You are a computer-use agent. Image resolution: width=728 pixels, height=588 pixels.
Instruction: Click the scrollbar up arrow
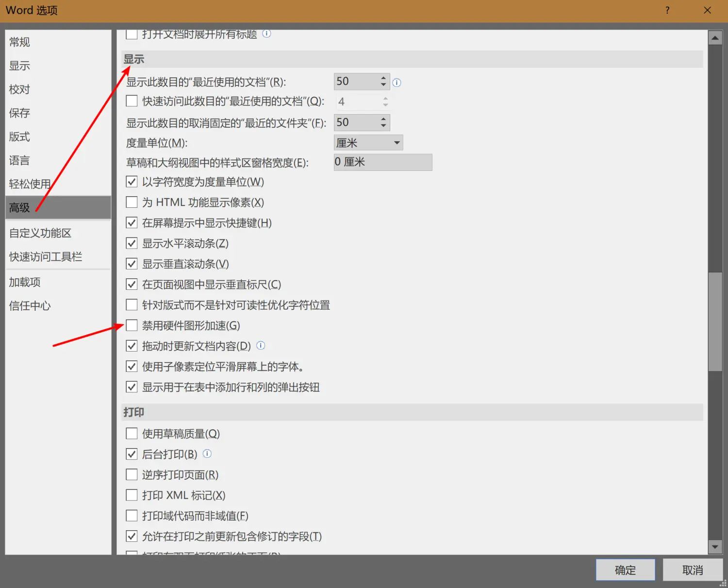(715, 37)
